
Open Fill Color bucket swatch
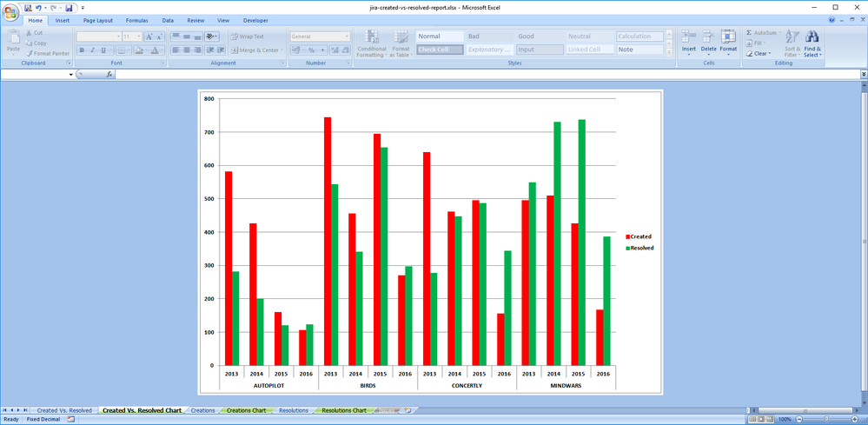pyautogui.click(x=139, y=50)
